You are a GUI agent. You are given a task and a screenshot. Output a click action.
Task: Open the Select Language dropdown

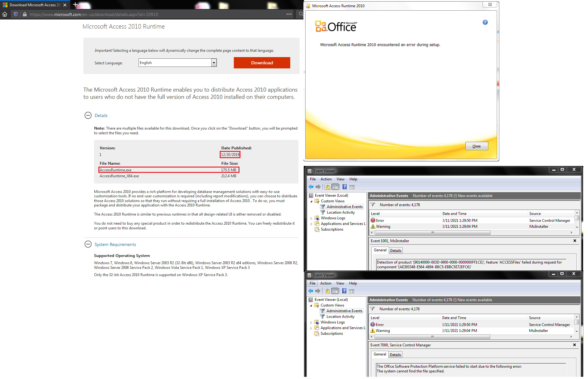click(178, 63)
